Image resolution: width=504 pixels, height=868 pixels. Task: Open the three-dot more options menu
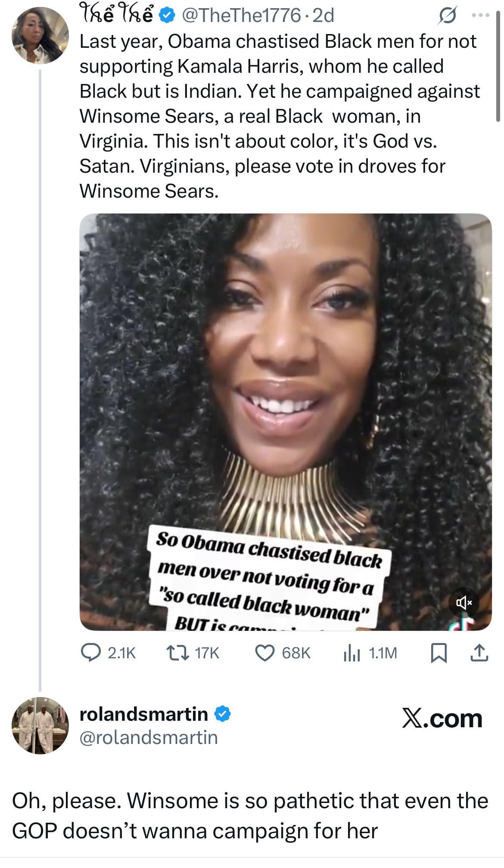point(481,15)
